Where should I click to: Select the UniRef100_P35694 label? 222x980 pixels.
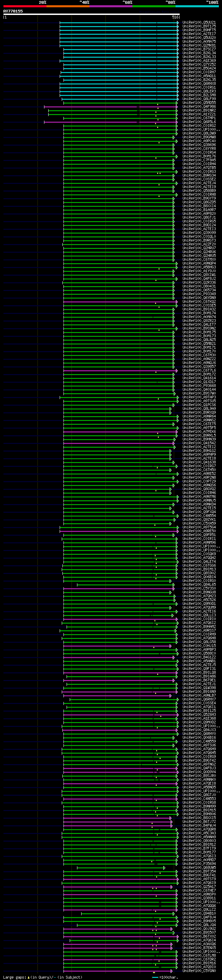199,863
